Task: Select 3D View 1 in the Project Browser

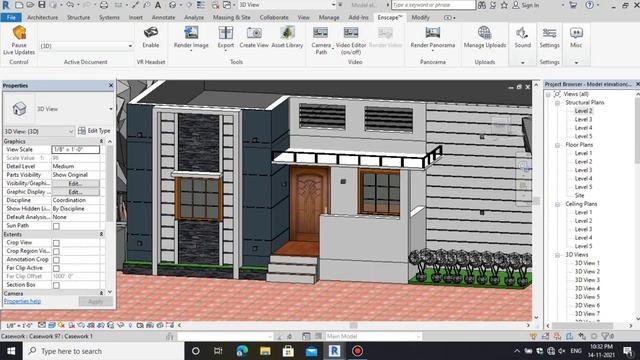Action: [x=587, y=263]
